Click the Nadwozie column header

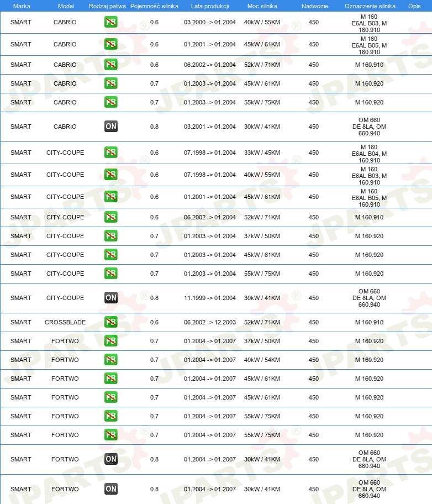pos(315,6)
